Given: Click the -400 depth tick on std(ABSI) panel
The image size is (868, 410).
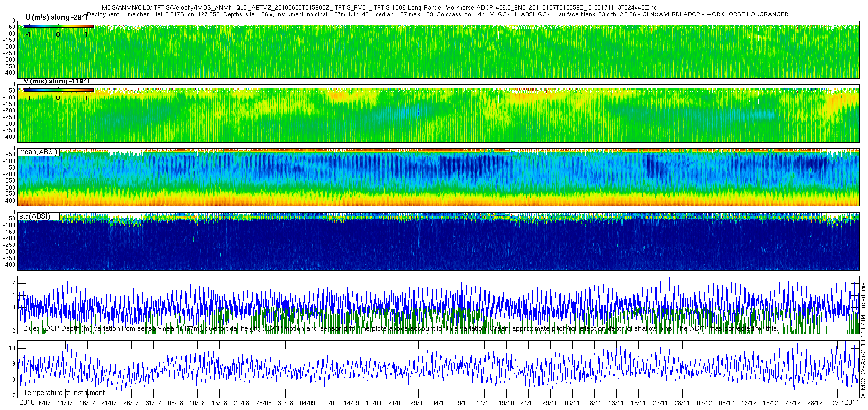Looking at the screenshot, I should (10, 265).
